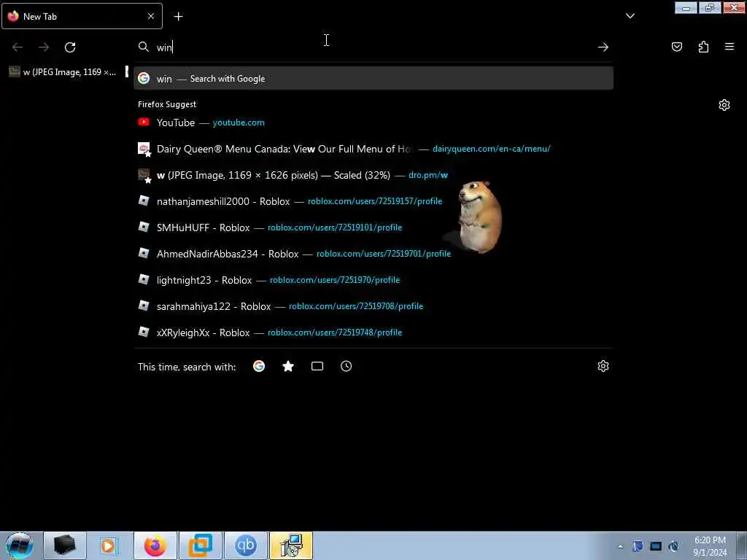Search this time in Bookmarks star
The width and height of the screenshot is (747, 560).
click(288, 366)
